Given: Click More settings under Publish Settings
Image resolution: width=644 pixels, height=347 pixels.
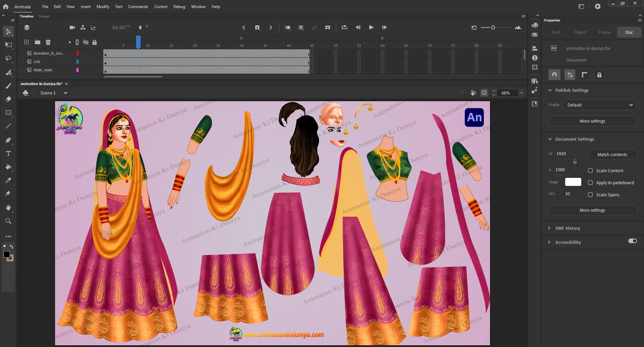Looking at the screenshot, I should click(592, 121).
